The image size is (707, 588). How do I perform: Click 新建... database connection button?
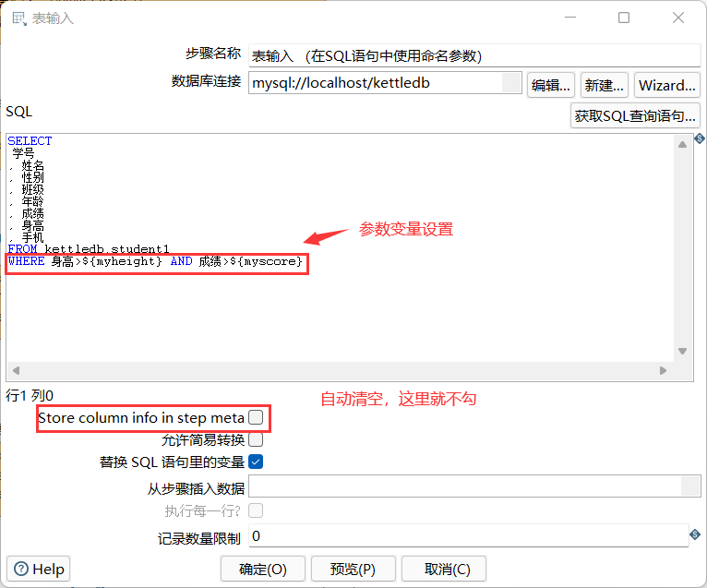tap(604, 85)
